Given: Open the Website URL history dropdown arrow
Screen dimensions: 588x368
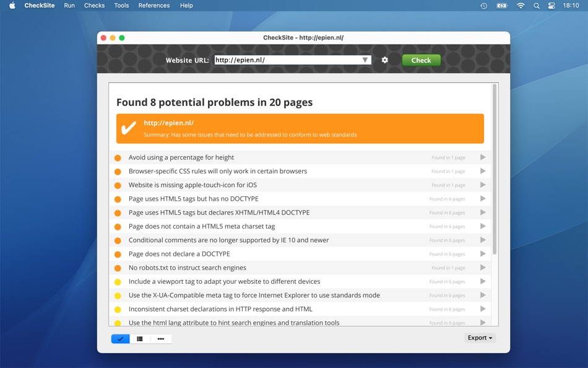Looking at the screenshot, I should (x=365, y=60).
